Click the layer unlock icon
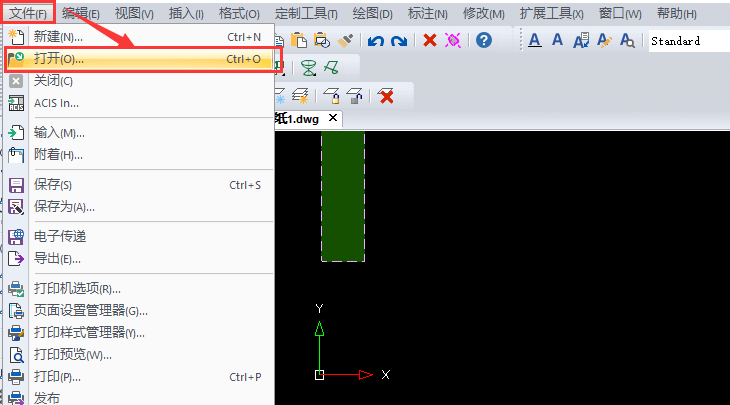 (354, 96)
